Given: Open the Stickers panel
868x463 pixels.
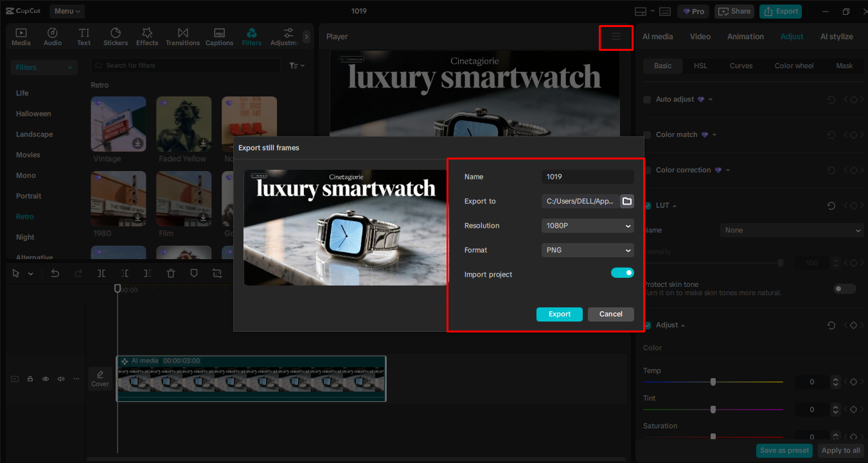Looking at the screenshot, I should (116, 35).
